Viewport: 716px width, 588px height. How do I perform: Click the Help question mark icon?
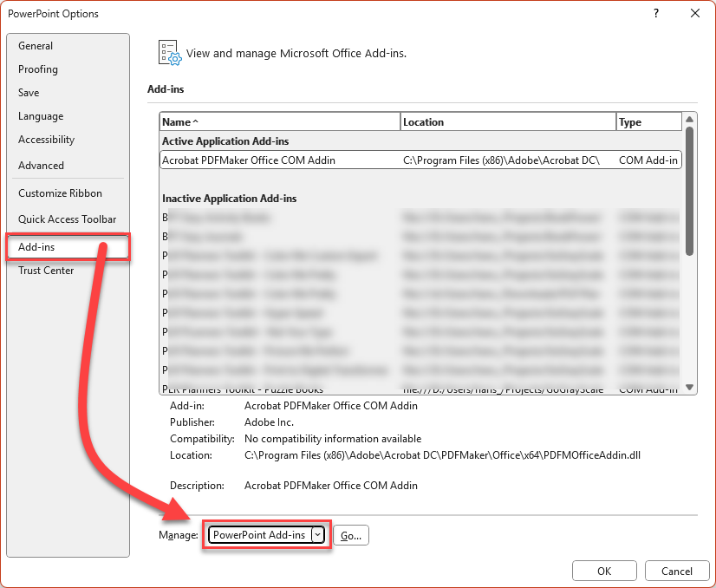point(656,14)
